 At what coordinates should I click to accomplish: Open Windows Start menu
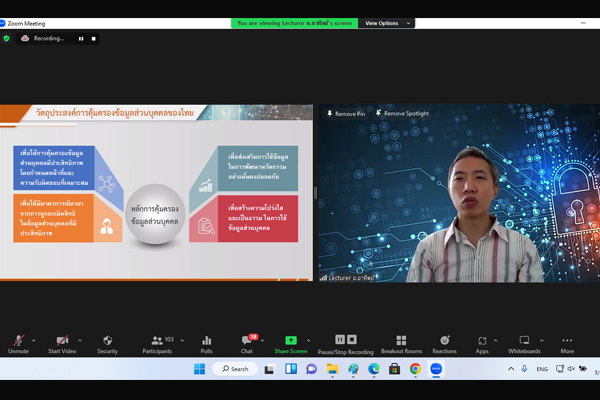coord(199,369)
